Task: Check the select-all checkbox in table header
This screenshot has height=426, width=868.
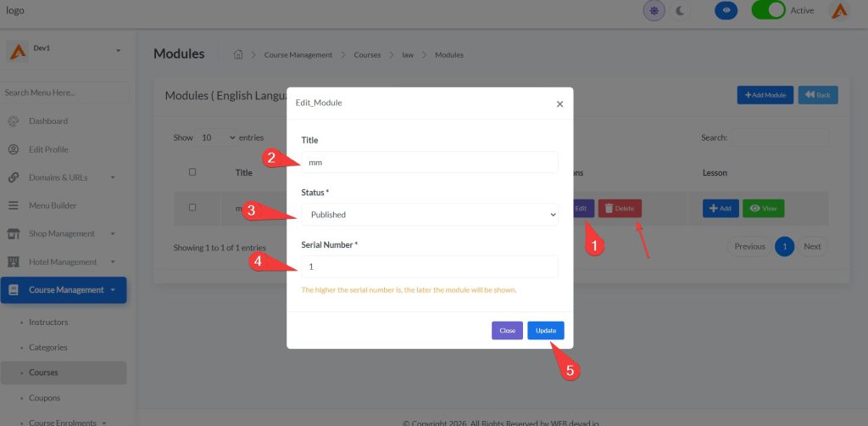Action: click(192, 172)
